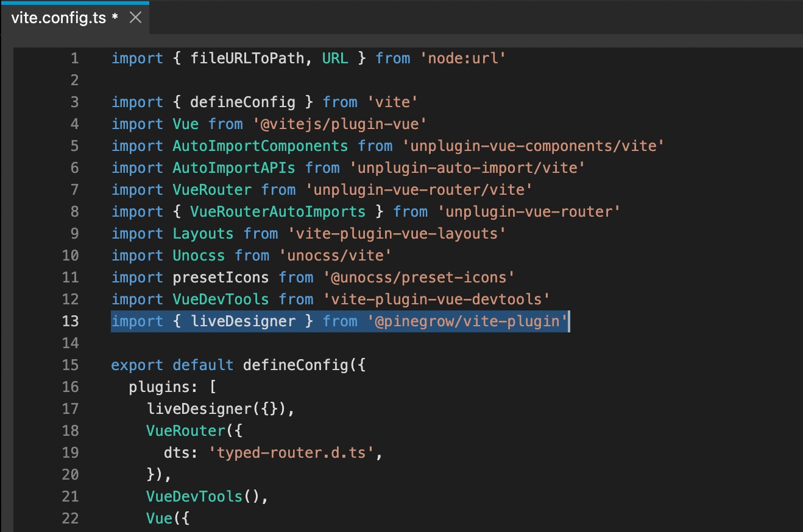803x532 pixels.
Task: Click line number 13 in the gutter
Action: point(71,321)
